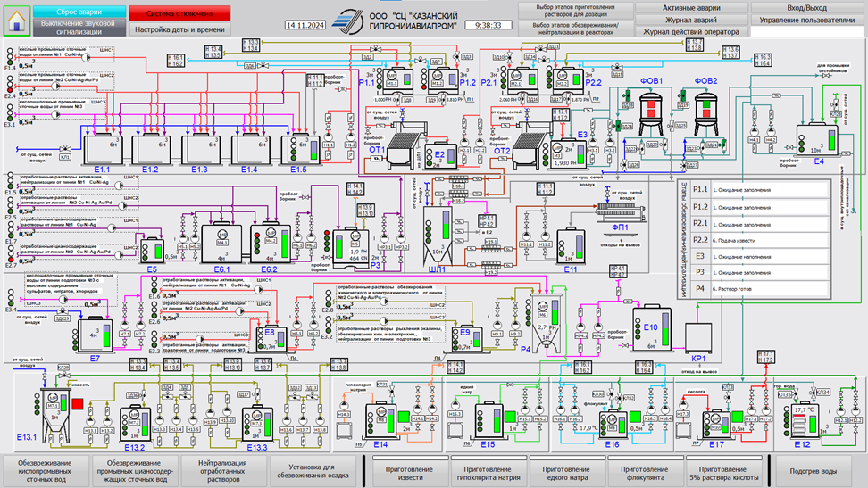Click valve ЗД2 above reactor Р1.1
This screenshot has height=488, width=868.
tap(377, 50)
